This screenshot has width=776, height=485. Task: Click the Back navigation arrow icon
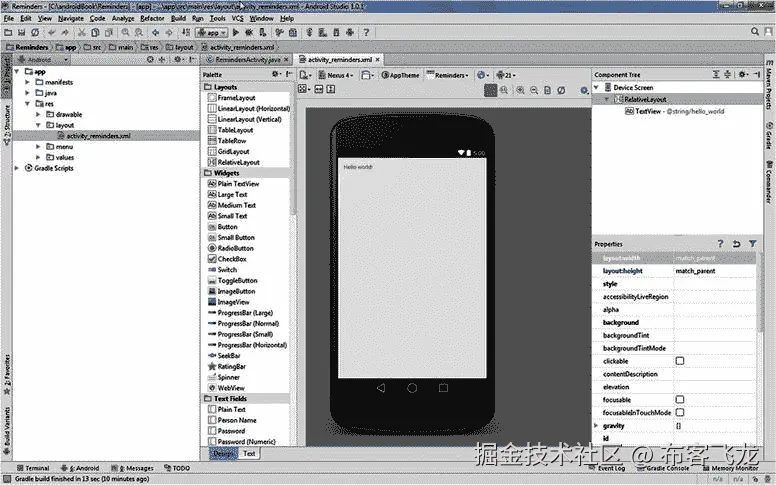(155, 33)
